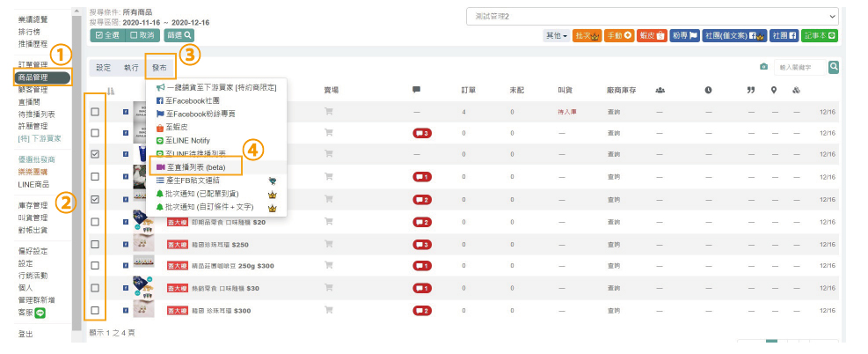Click the speech bubble comments column header
Image resolution: width=868 pixels, height=354 pixels.
point(416,90)
